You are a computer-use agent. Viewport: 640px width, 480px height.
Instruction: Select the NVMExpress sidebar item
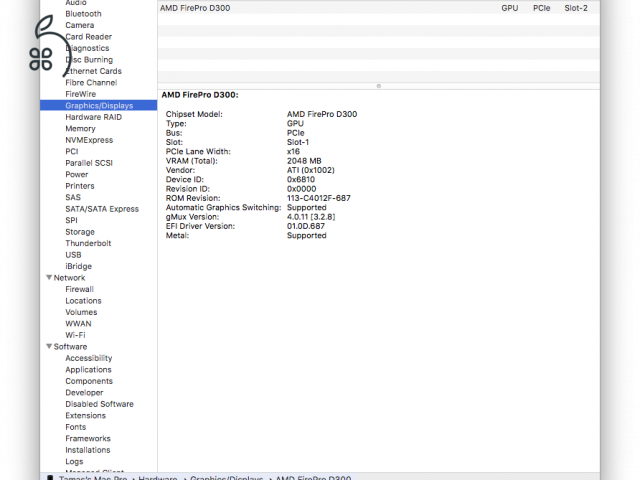89,140
